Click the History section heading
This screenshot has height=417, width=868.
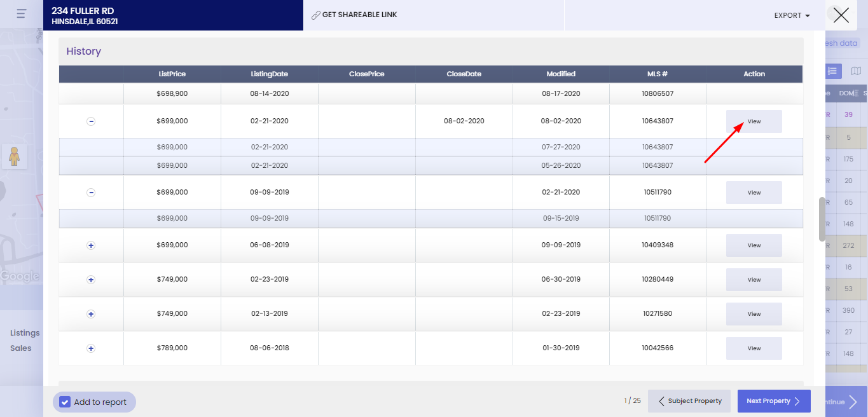tap(84, 51)
